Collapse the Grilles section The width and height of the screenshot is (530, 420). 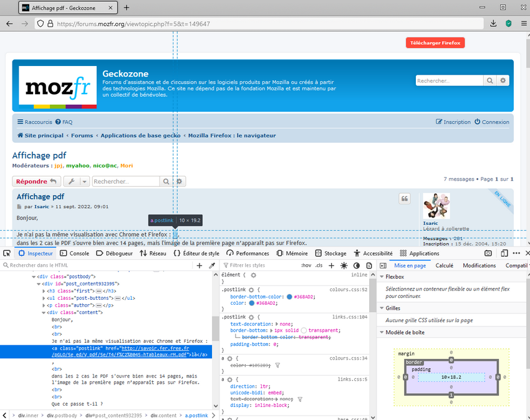coord(382,308)
